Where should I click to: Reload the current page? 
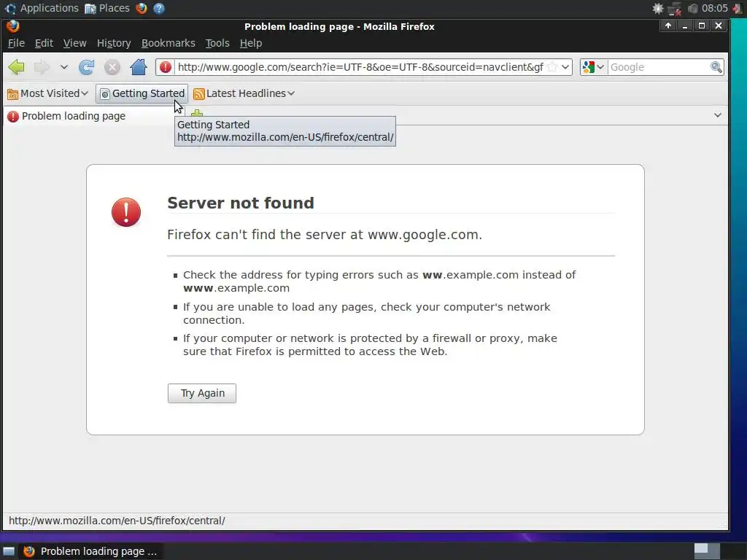point(86,67)
